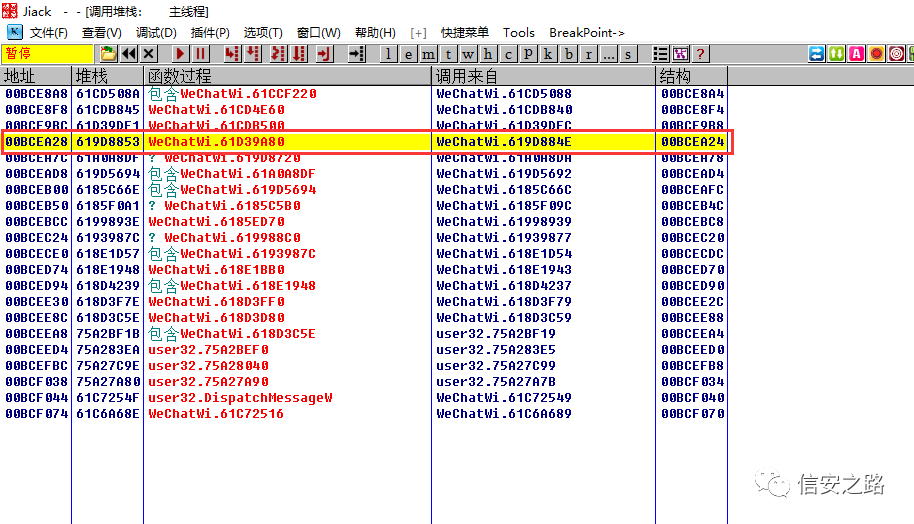The height and width of the screenshot is (524, 914).
Task: Open Run trace with the ... button
Action: 609,54
